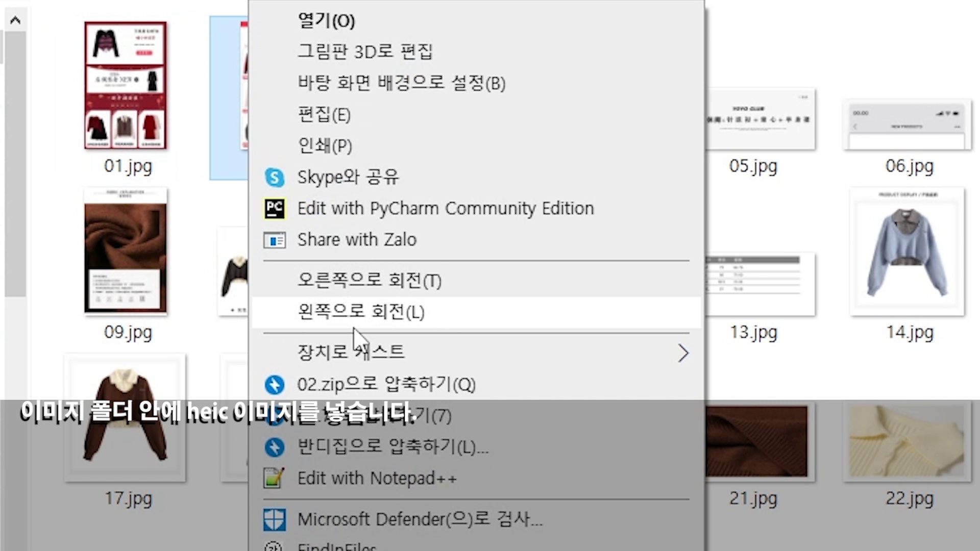This screenshot has width=980, height=551.
Task: Select the 14.jpg blue sweater thumbnail
Action: pos(907,252)
